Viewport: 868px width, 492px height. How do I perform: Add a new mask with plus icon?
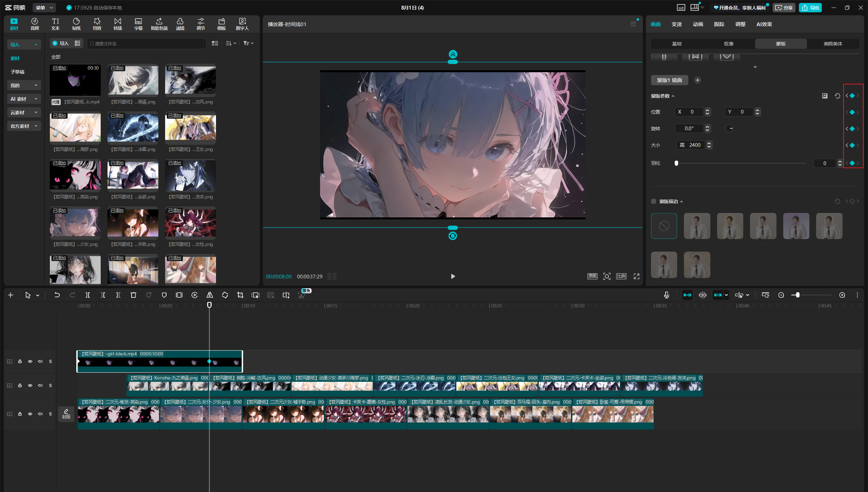pos(697,80)
